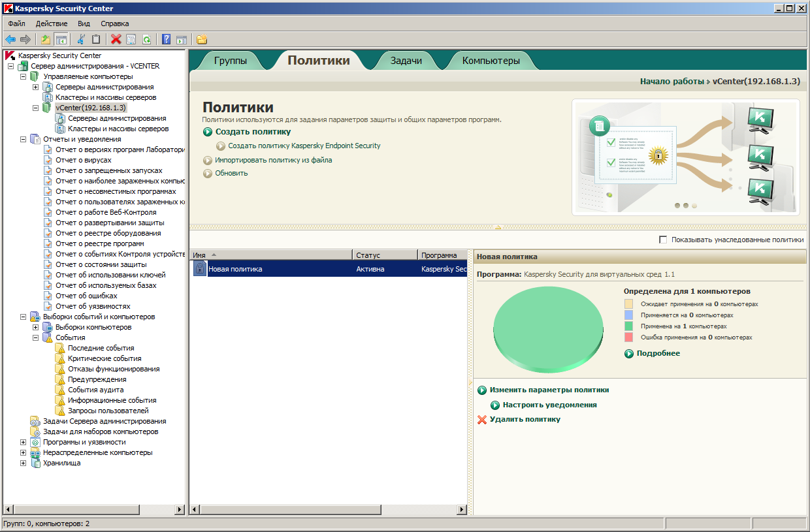
Task: Click green icon beside Настроить уведомления
Action: pyautogui.click(x=495, y=405)
